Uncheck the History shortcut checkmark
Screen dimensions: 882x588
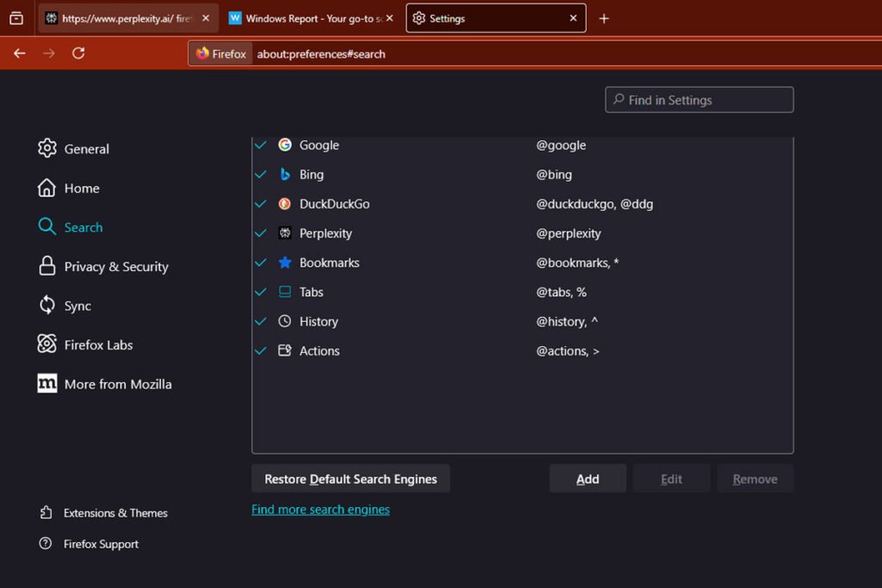click(x=260, y=321)
